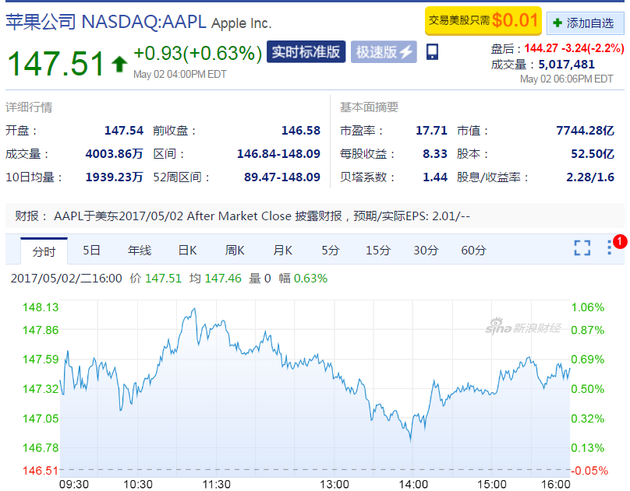The width and height of the screenshot is (630, 491).
Task: Click the red -0.05% right-axis label
Action: (589, 471)
